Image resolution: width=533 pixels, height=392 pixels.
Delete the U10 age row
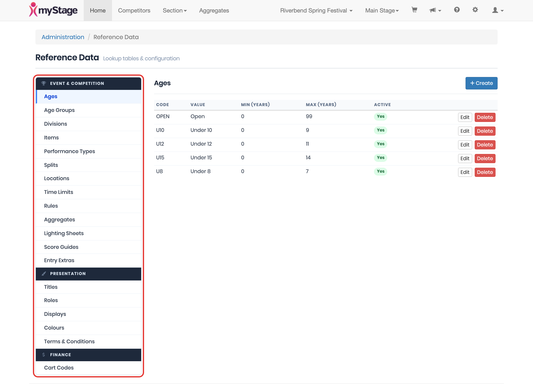click(x=485, y=131)
